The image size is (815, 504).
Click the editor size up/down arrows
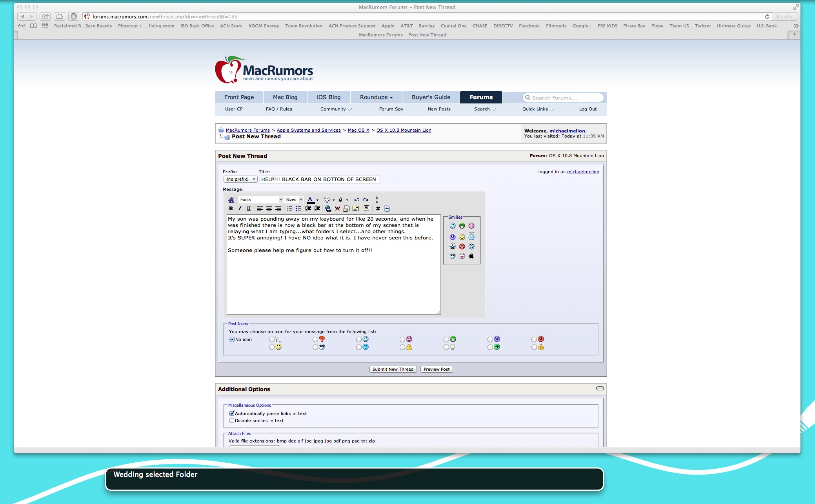coord(377,200)
